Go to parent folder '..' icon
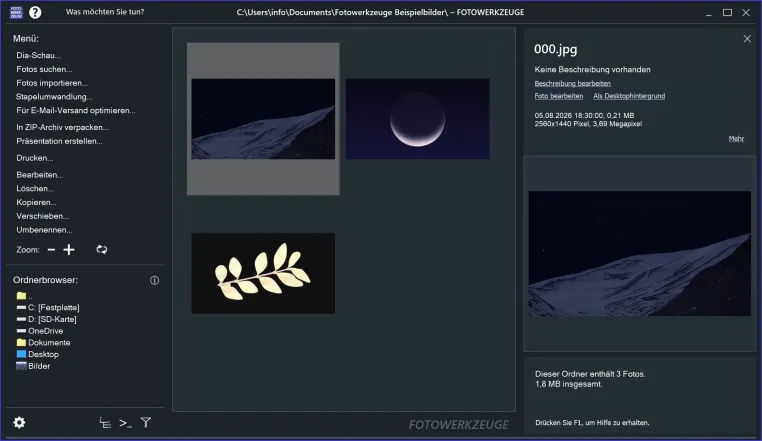The image size is (762, 441). coord(21,296)
